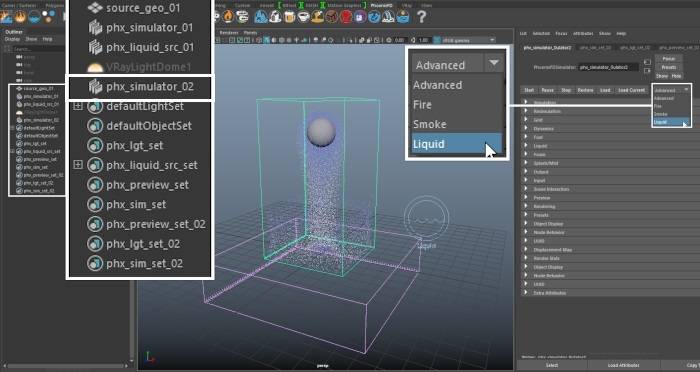Viewport: 700px width, 372px height.
Task: Click the Load Attributes button
Action: [x=624, y=365]
